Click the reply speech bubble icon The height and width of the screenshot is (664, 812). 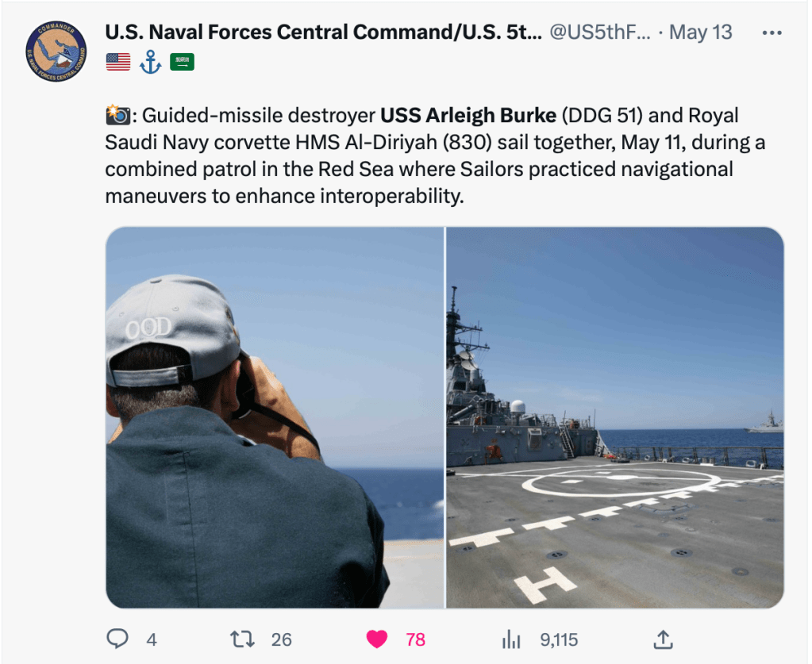117,639
